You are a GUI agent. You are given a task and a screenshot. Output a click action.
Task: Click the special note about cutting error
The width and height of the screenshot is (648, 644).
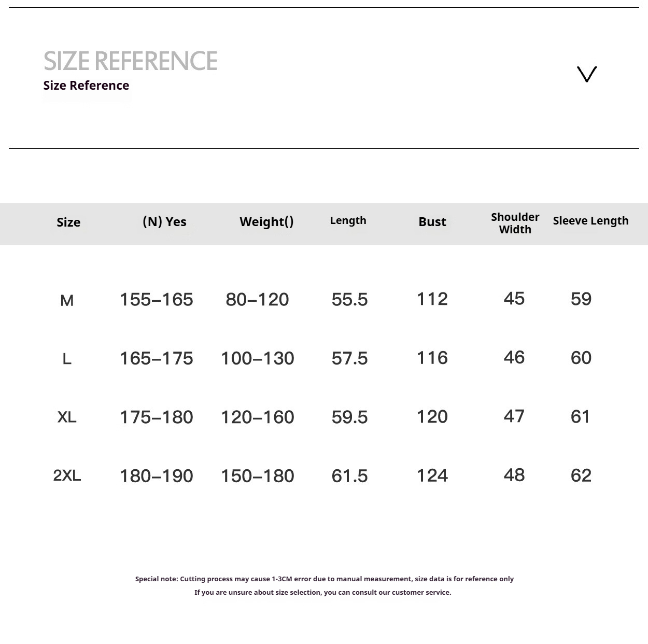click(x=324, y=579)
